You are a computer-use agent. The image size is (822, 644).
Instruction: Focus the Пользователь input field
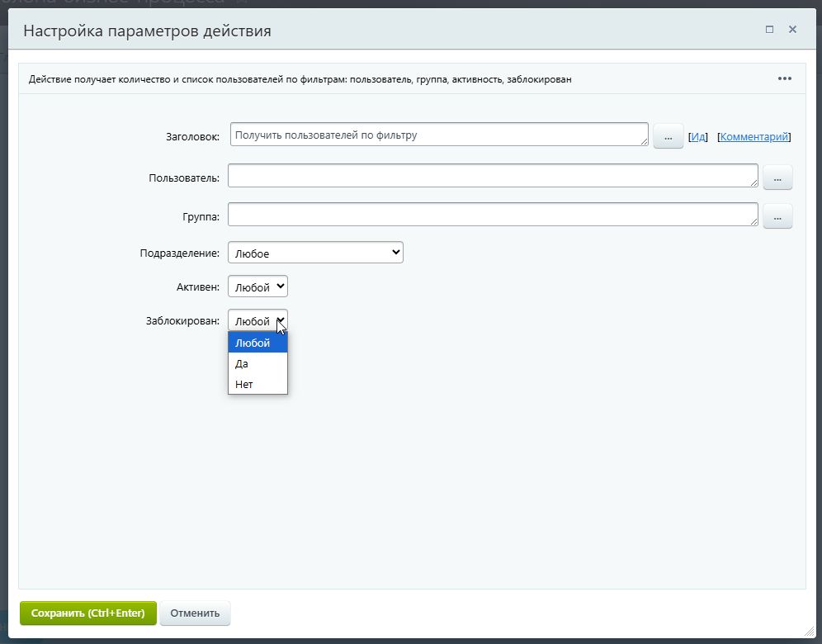[x=492, y=176]
